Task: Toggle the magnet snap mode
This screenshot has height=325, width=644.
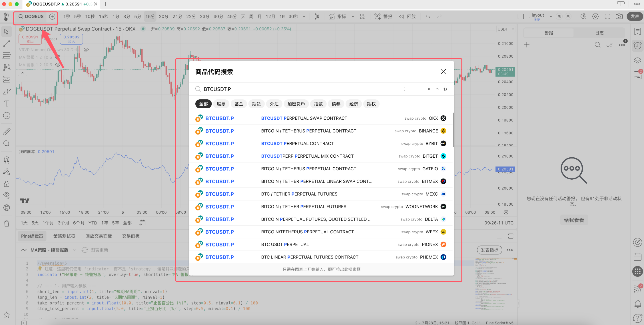Action: (x=7, y=160)
